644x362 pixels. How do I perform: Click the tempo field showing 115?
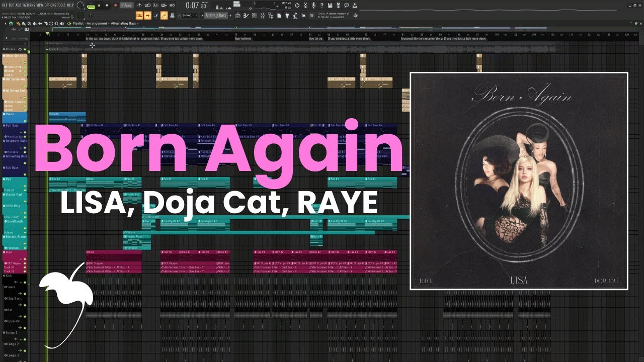point(127,5)
